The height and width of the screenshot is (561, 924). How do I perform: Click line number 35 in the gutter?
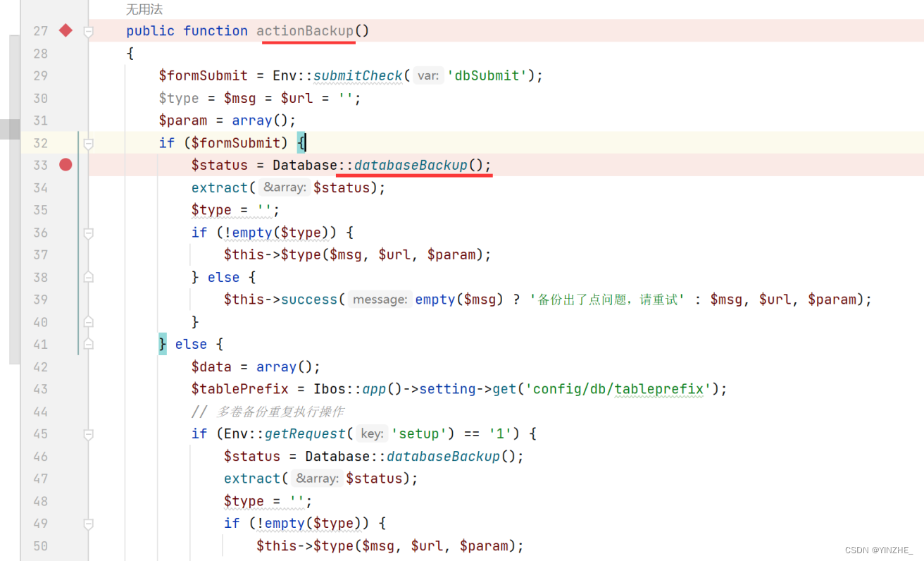pos(41,210)
